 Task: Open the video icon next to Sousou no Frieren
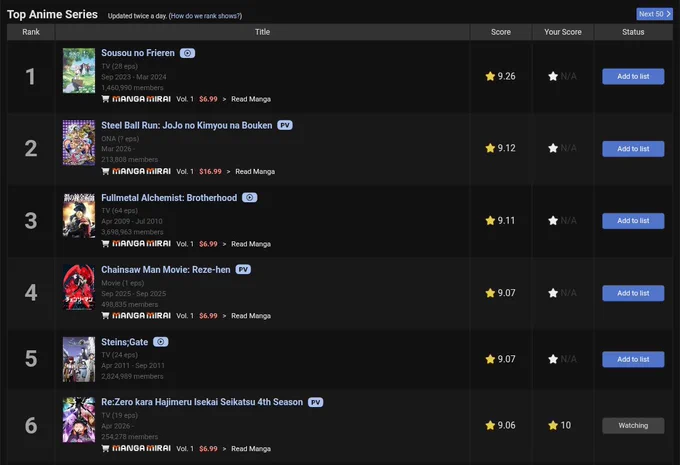point(187,53)
